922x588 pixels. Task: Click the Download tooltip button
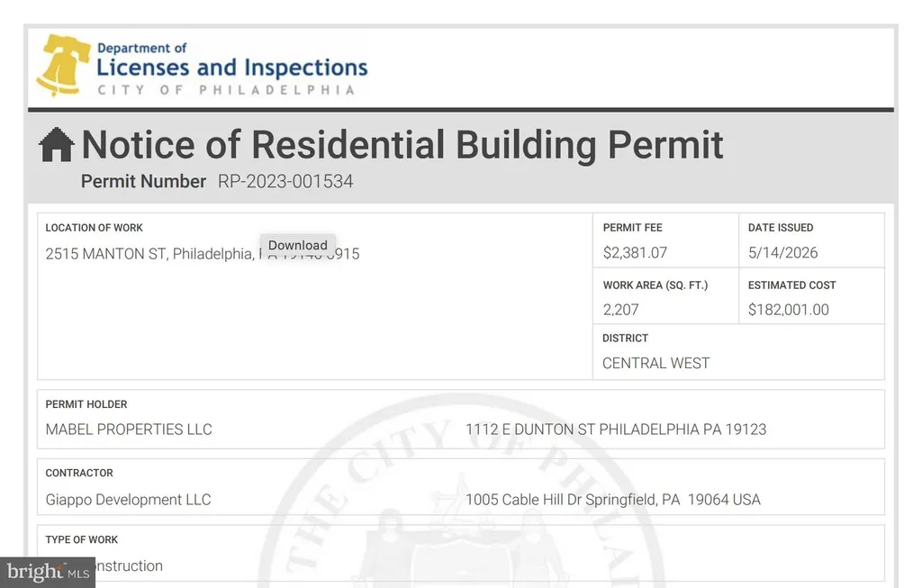(297, 245)
